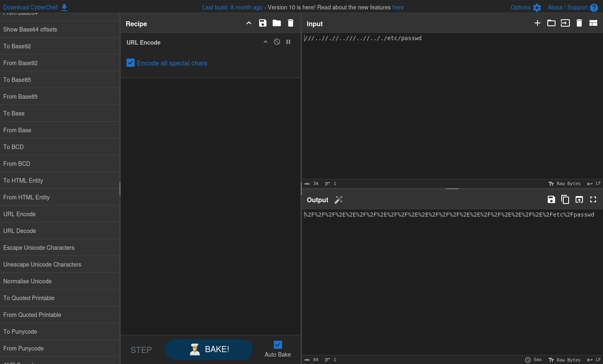Select To HTML Entity operation

pyautogui.click(x=23, y=181)
